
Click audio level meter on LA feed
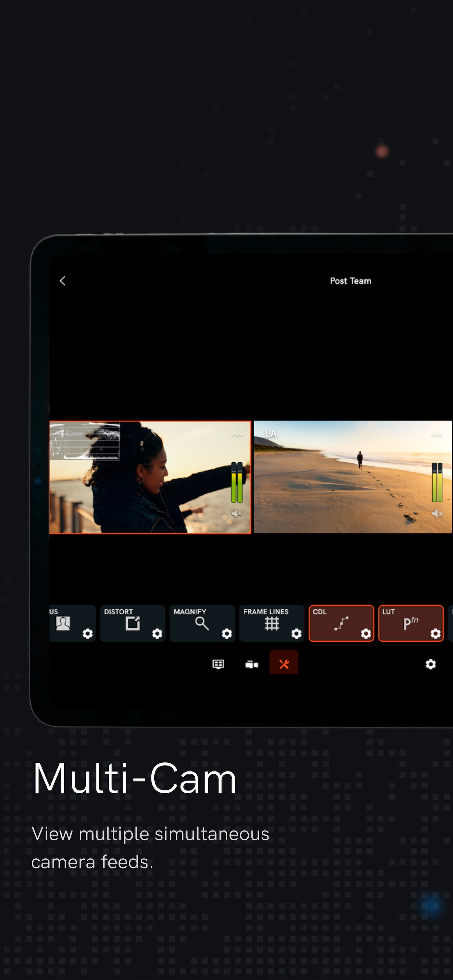[x=437, y=482]
